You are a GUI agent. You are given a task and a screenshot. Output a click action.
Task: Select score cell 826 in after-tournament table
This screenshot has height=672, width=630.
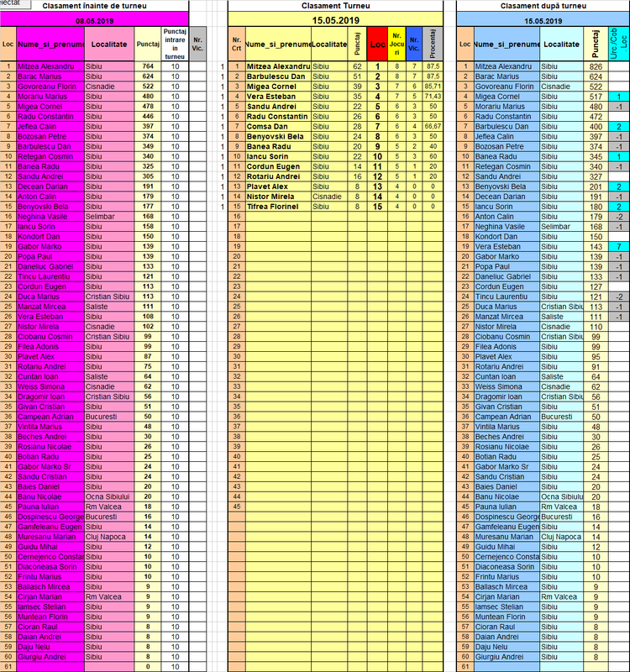[596, 66]
